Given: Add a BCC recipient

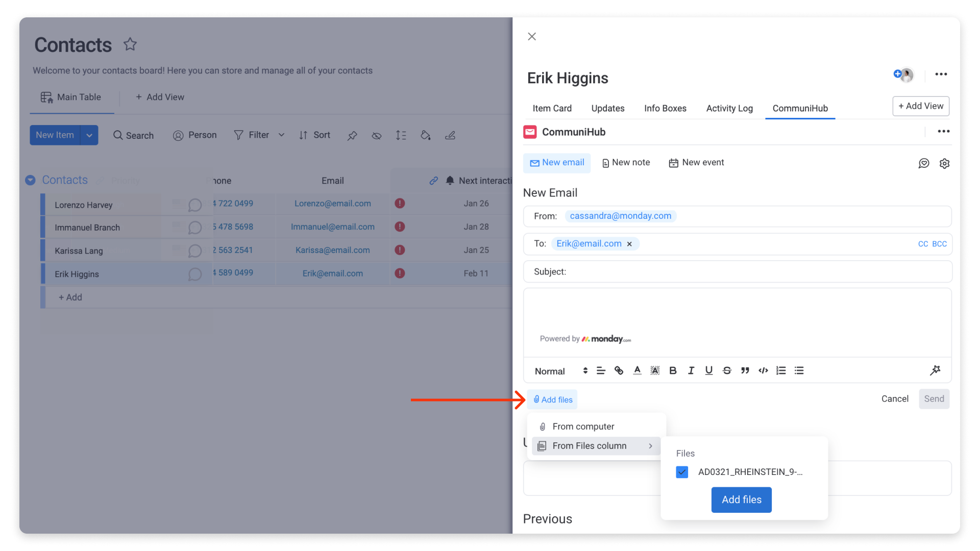Looking at the screenshot, I should tap(939, 244).
